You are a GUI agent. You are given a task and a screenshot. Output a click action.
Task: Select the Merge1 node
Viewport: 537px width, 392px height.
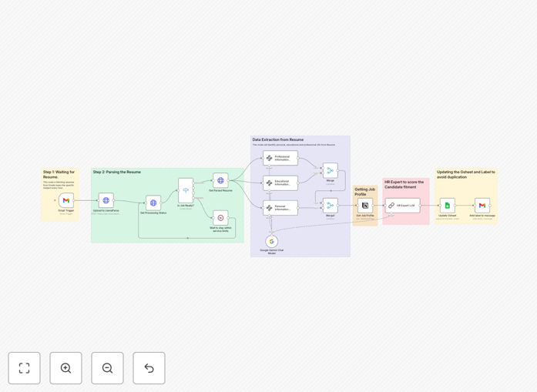(331, 206)
